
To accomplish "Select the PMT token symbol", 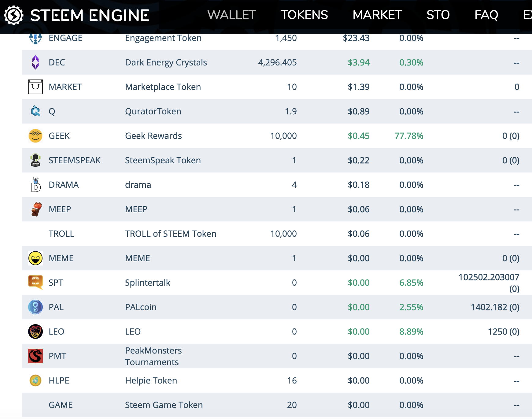I will tap(57, 356).
